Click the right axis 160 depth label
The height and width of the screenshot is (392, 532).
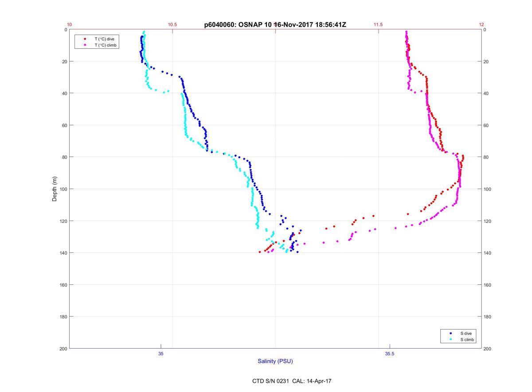click(488, 285)
